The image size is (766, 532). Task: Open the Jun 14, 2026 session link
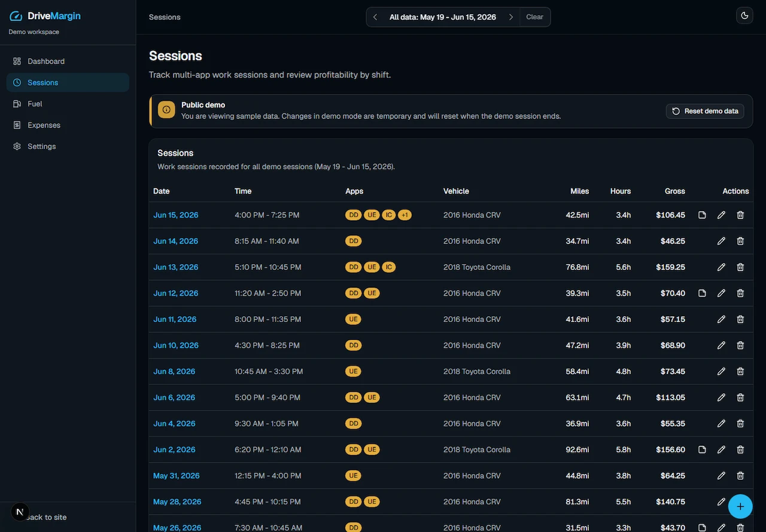175,241
